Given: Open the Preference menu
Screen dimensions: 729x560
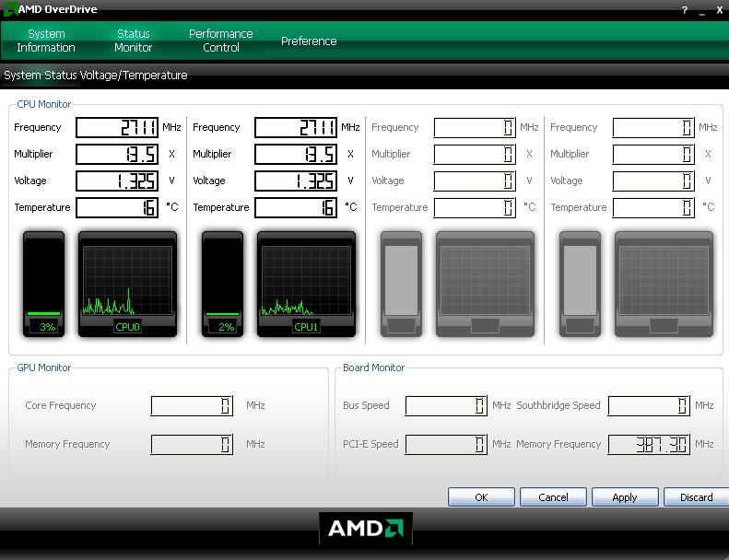Looking at the screenshot, I should 309,41.
